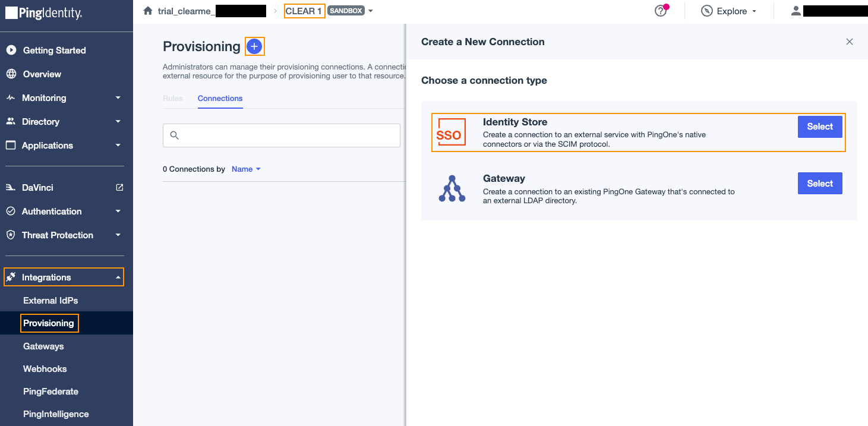This screenshot has width=868, height=426.
Task: Click the Applications window icon
Action: tap(11, 145)
